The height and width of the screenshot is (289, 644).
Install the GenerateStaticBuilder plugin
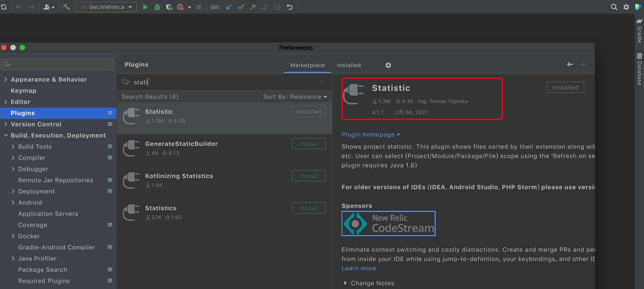click(308, 144)
